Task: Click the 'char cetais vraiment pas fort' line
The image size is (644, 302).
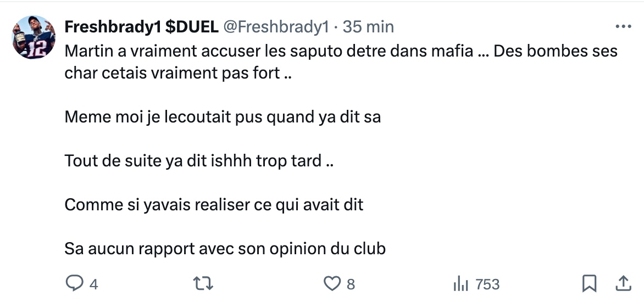Action: click(x=178, y=73)
